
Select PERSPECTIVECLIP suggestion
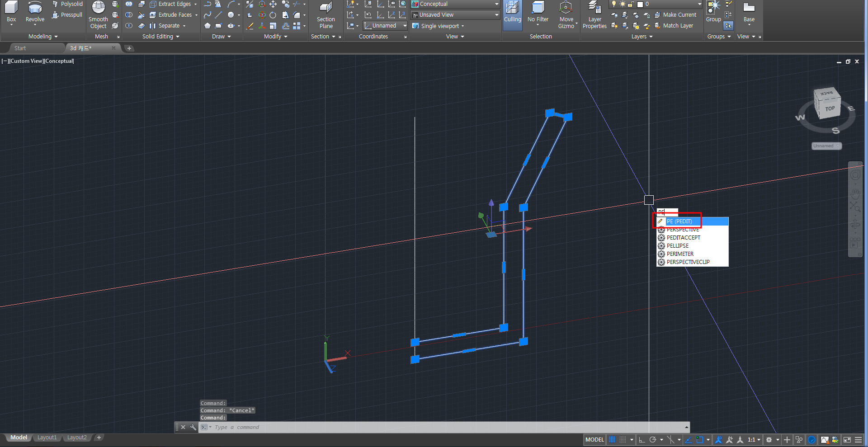tap(692, 262)
